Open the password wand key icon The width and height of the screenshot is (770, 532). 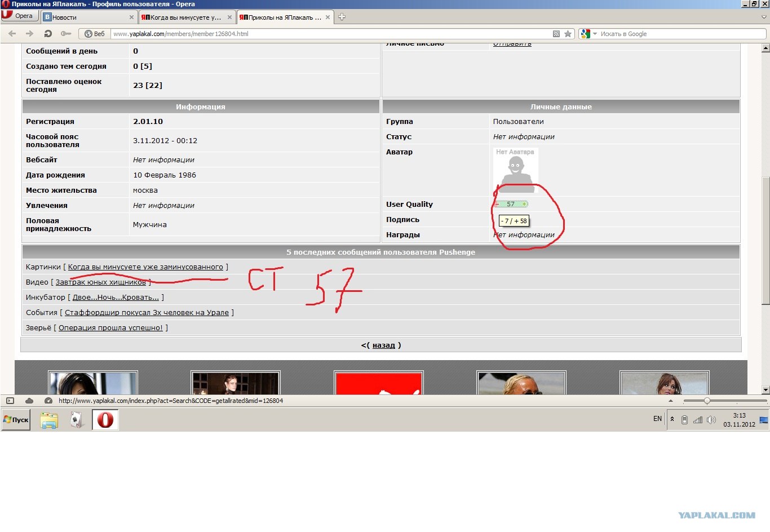[66, 34]
